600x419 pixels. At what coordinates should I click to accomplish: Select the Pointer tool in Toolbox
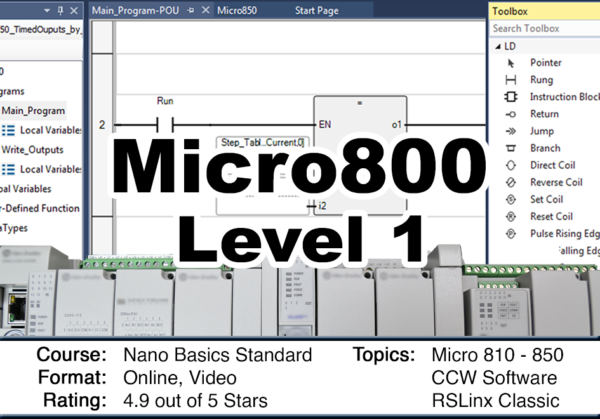tap(511, 63)
